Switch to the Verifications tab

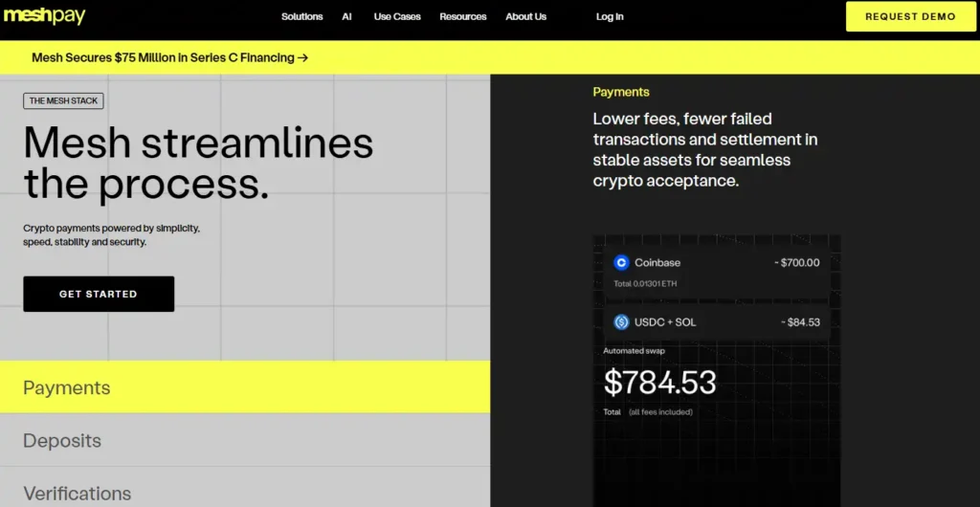pyautogui.click(x=77, y=493)
